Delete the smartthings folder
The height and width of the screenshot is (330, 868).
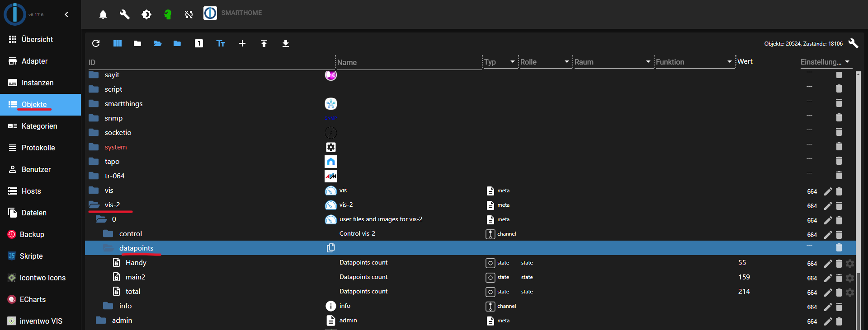[x=839, y=103]
